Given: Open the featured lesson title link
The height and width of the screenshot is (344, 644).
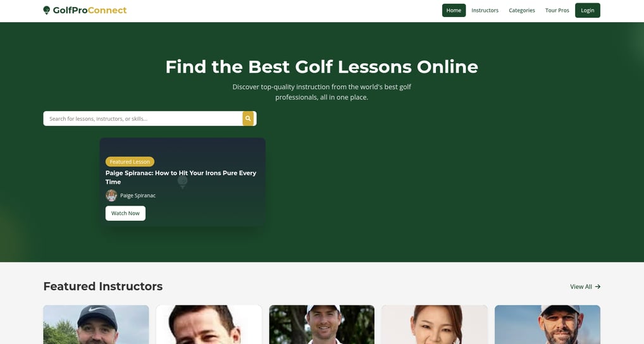Looking at the screenshot, I should [x=181, y=177].
